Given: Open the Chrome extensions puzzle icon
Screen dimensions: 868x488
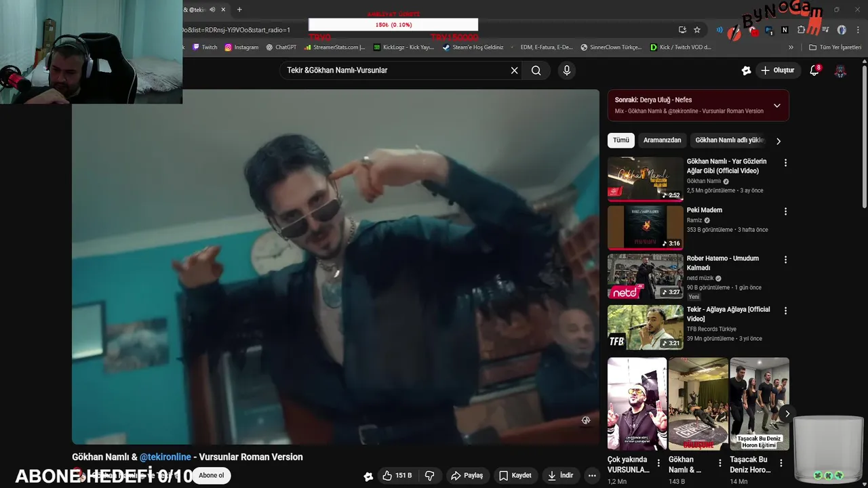Looking at the screenshot, I should tap(801, 30).
